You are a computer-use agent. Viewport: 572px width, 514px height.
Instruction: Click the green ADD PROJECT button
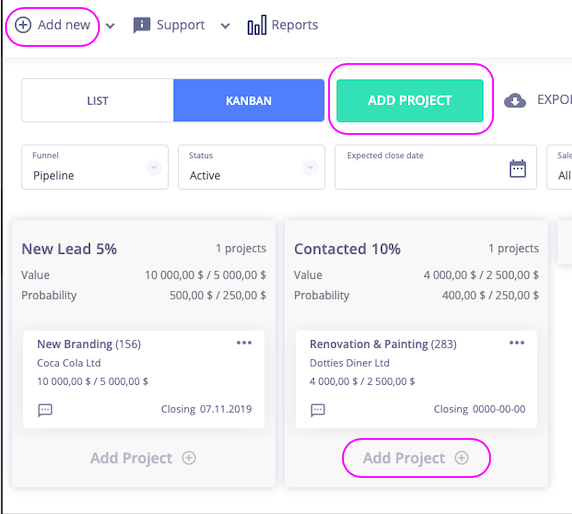tap(410, 100)
